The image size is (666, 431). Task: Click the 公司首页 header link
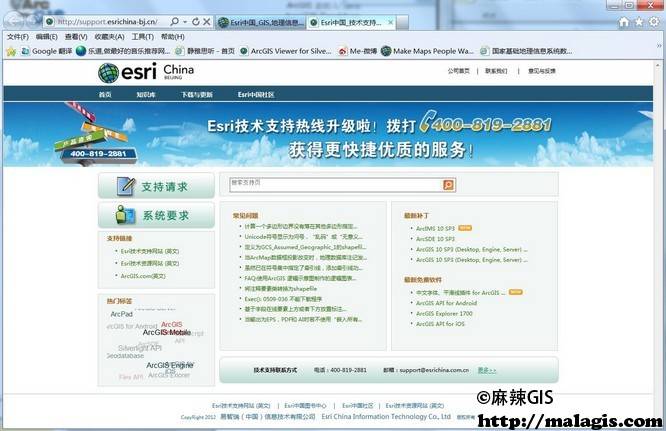coord(458,71)
